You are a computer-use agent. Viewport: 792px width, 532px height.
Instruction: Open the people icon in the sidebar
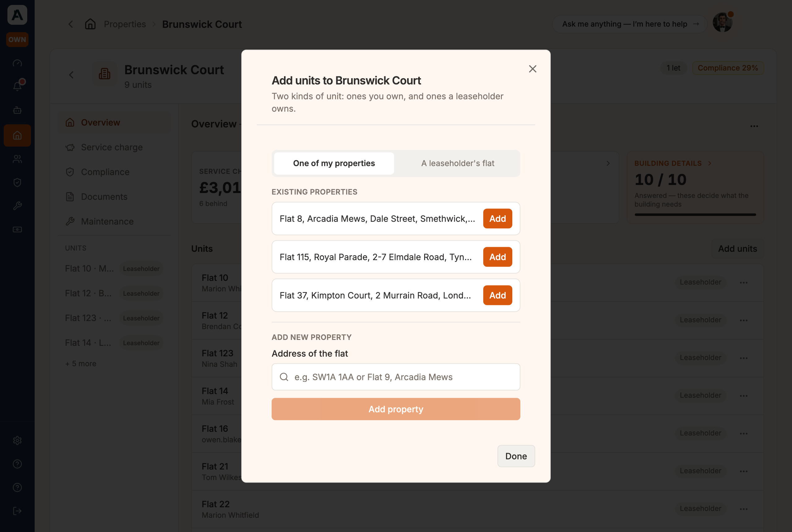(17, 159)
